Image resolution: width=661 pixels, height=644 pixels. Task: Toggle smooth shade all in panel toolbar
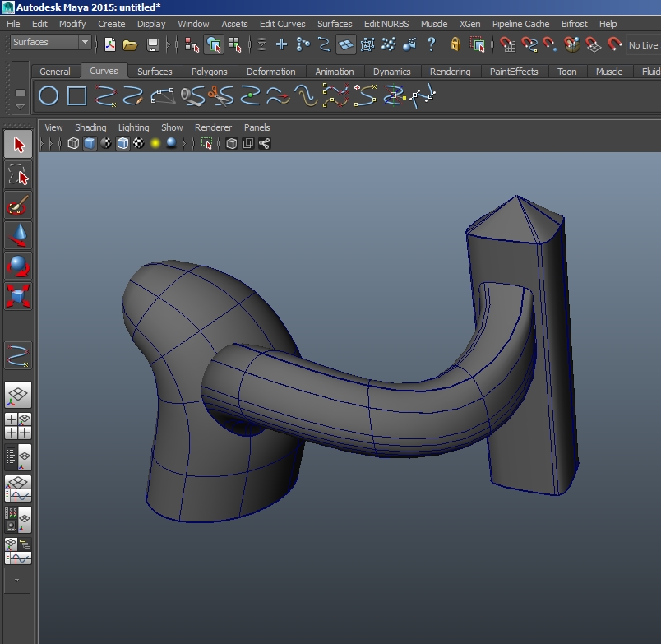coord(90,143)
